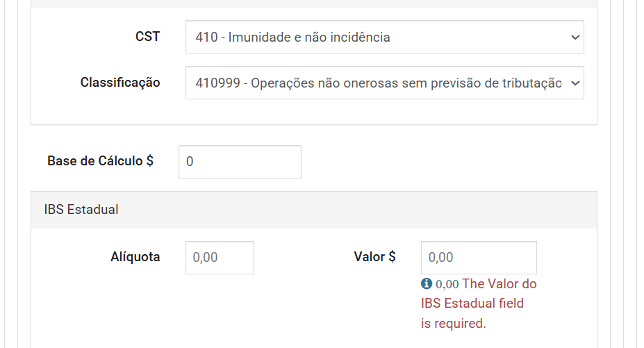
Task: Click the CST field label
Action: pos(147,37)
